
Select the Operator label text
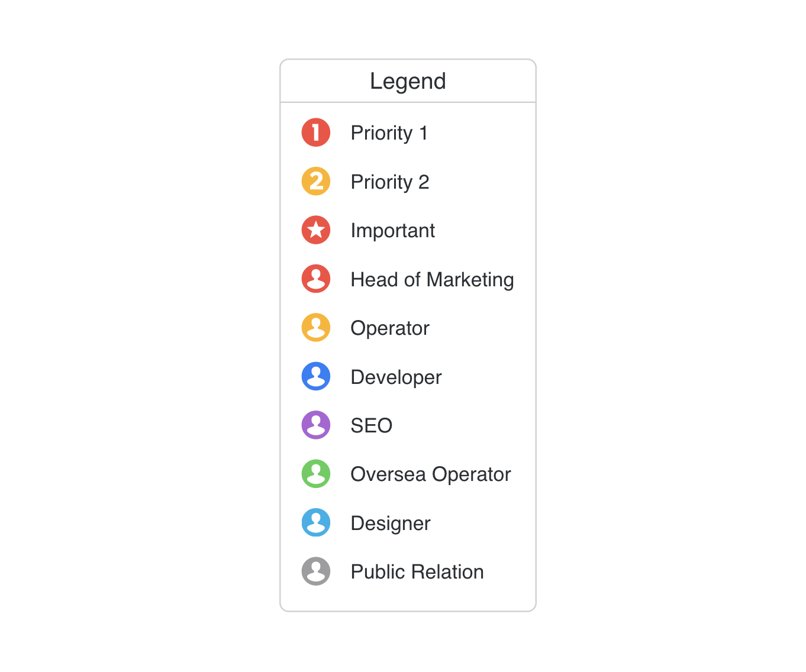coord(390,328)
